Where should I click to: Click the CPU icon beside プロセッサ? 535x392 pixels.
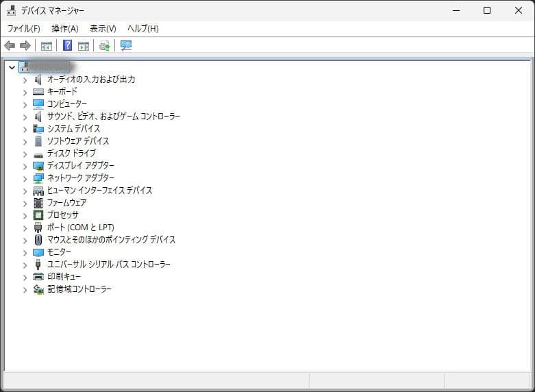click(38, 215)
